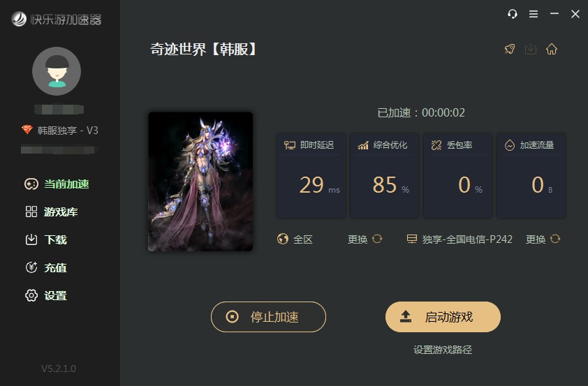This screenshot has width=588, height=386.
Task: Click refresh icon next to 全区 更换
Action: pyautogui.click(x=377, y=239)
